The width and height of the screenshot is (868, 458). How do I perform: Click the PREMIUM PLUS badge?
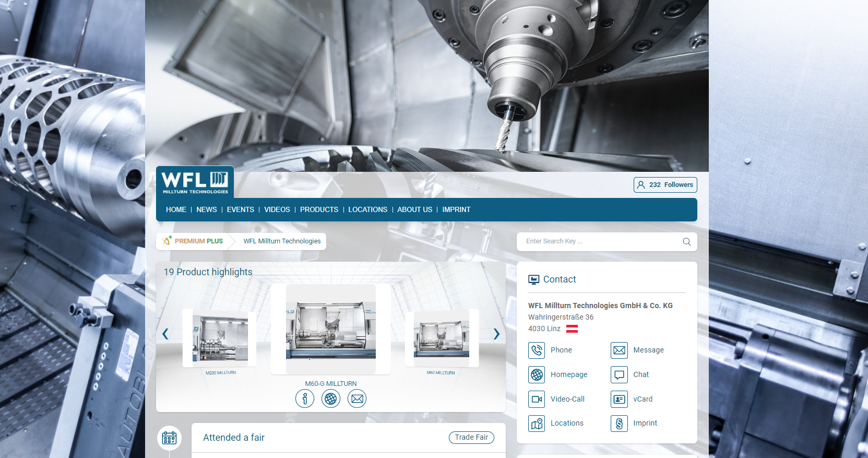(193, 241)
